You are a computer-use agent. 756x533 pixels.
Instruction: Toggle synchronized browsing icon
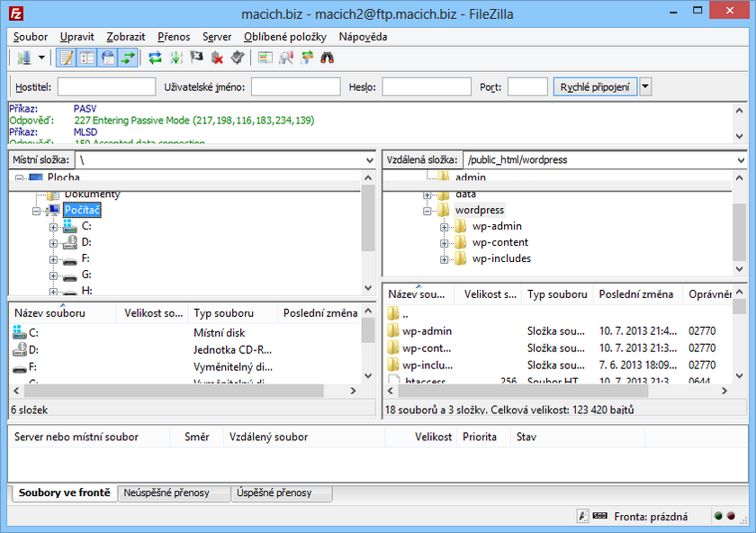click(x=307, y=58)
